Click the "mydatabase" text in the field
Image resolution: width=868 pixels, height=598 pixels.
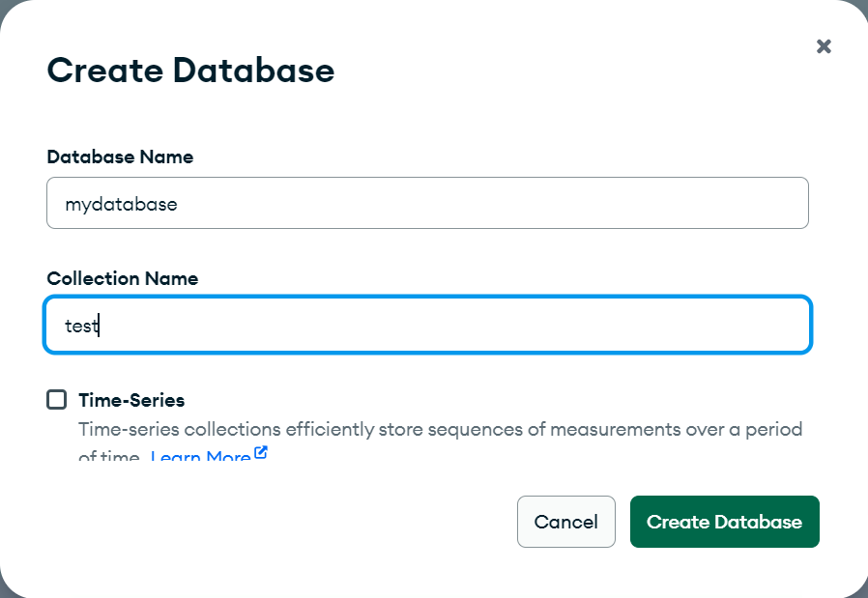point(121,204)
